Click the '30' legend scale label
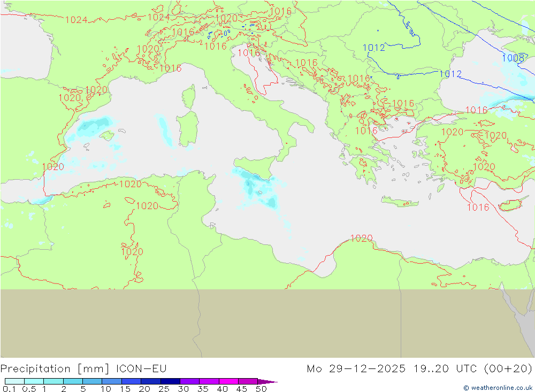The height and width of the screenshot is (392, 535). 183,389
